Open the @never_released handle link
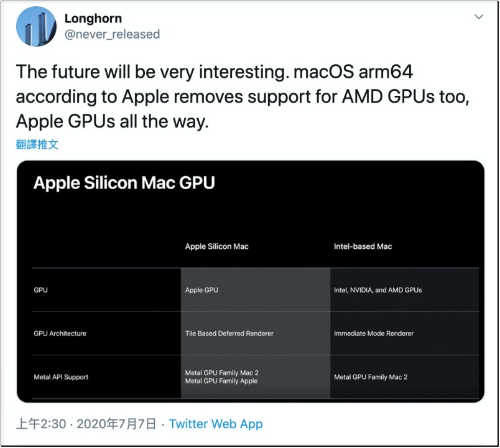The height and width of the screenshot is (448, 500). [x=112, y=34]
